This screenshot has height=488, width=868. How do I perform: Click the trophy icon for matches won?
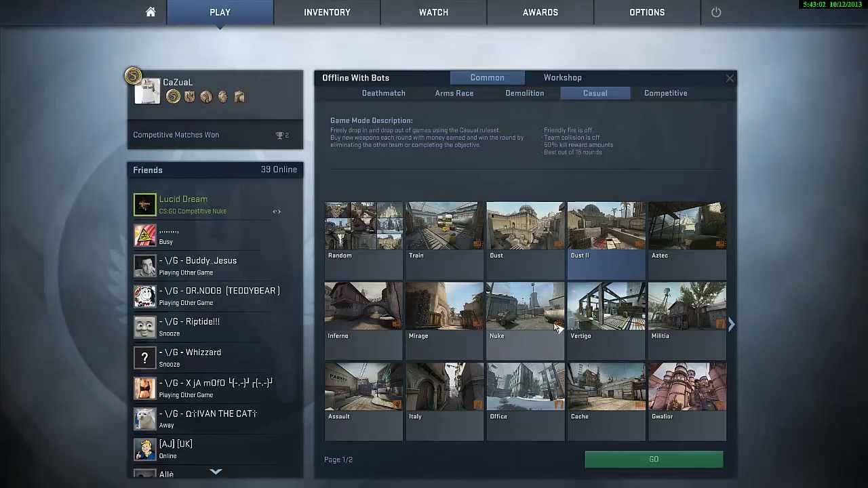pyautogui.click(x=279, y=136)
